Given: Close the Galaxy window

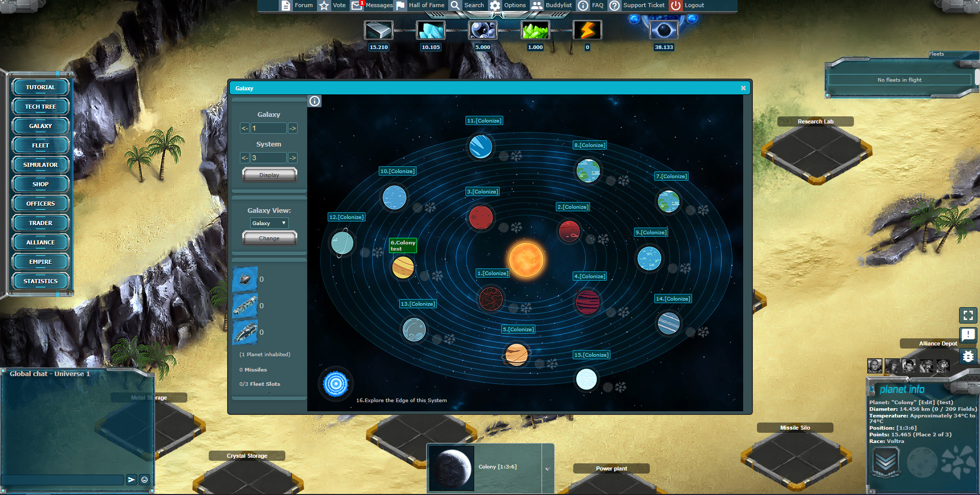Looking at the screenshot, I should pyautogui.click(x=743, y=88).
